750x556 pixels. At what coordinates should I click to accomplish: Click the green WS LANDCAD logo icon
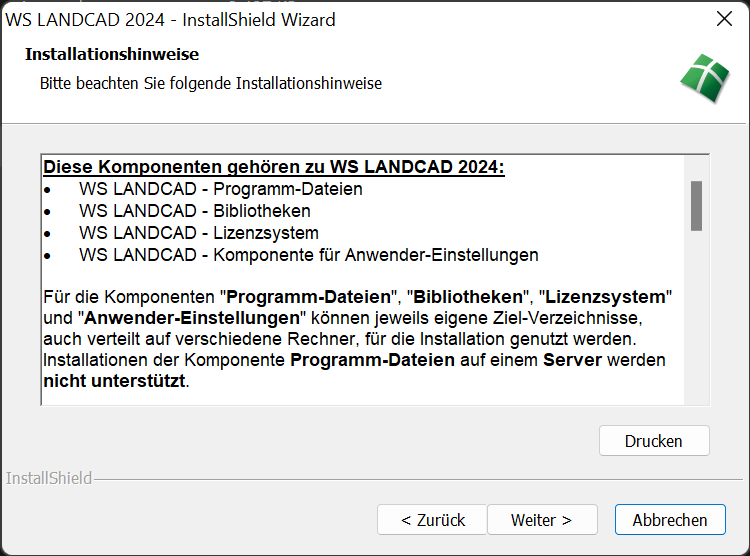[705, 77]
